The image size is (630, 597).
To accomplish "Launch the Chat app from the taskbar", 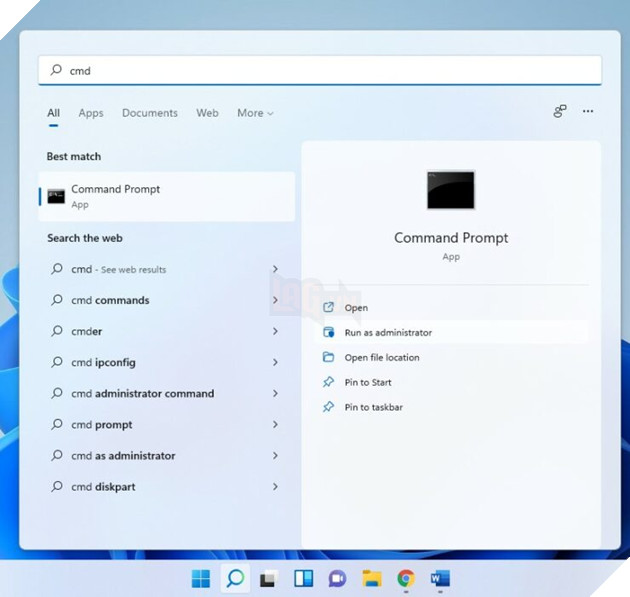I will 337,579.
